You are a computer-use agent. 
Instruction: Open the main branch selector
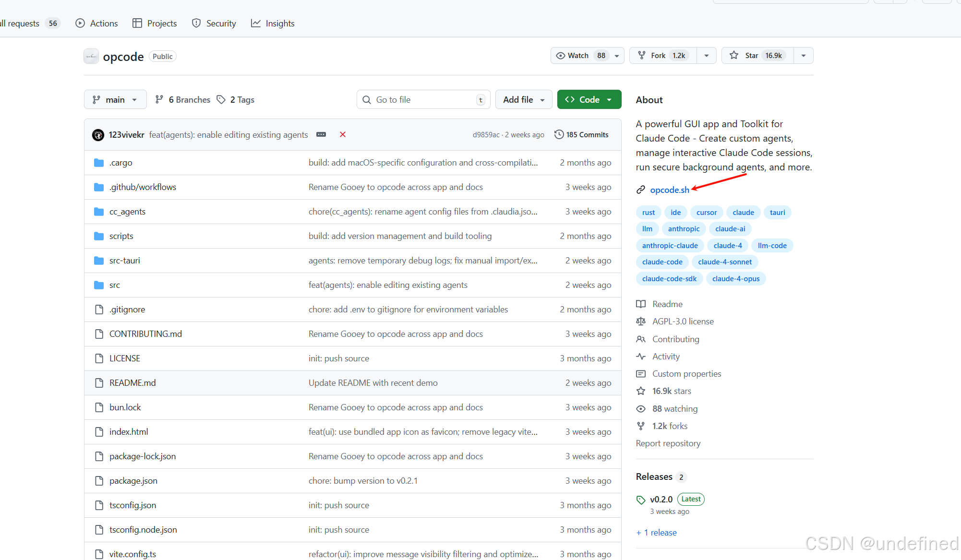pos(115,99)
